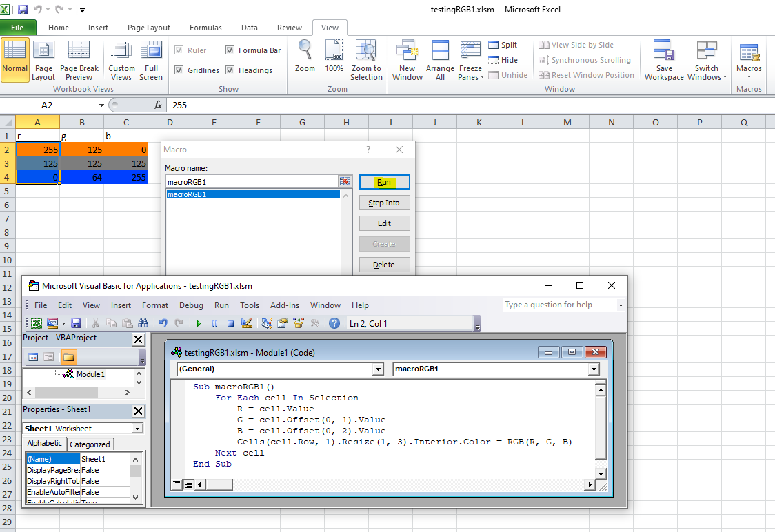Click VBA toolbar View Microsoft Excel icon
The image size is (775, 532).
point(37,323)
